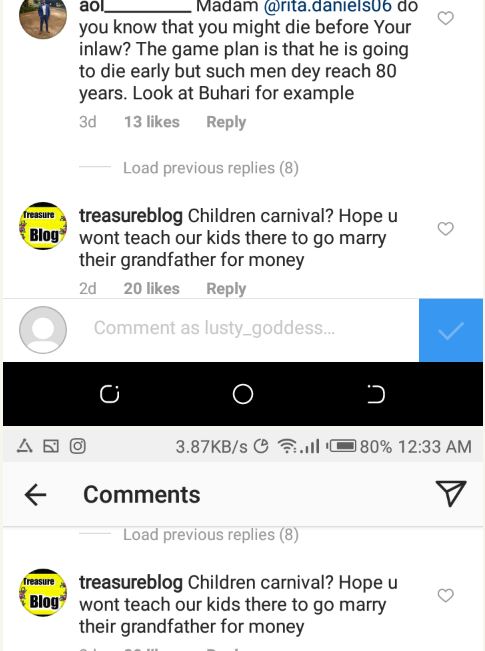Reply to treasureblog's 2d comment

pyautogui.click(x=226, y=289)
